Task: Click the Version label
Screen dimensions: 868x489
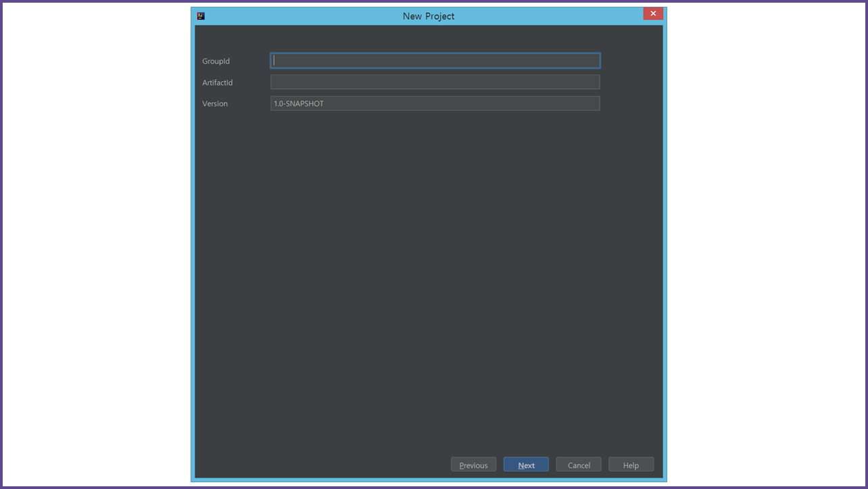Action: 215,104
